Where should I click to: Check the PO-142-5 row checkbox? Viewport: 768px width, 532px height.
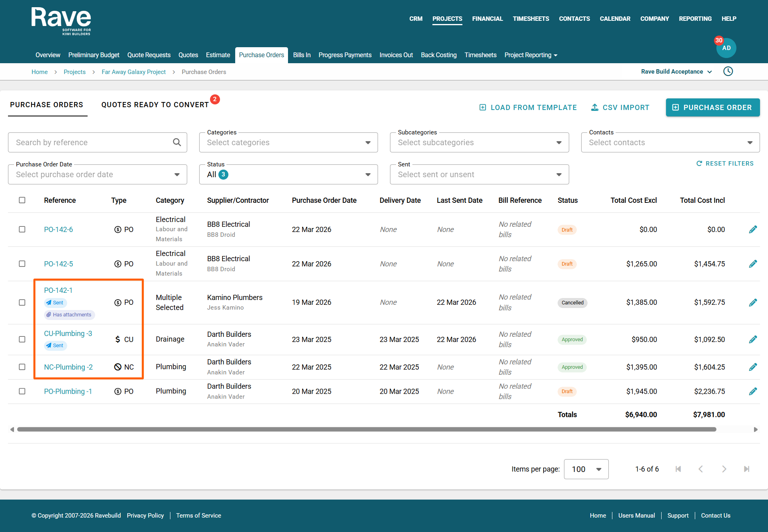(x=22, y=264)
